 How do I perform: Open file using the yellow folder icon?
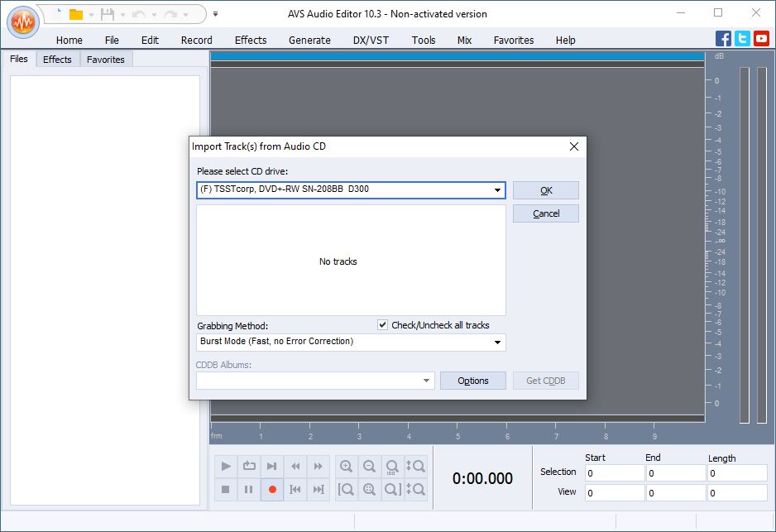[76, 14]
